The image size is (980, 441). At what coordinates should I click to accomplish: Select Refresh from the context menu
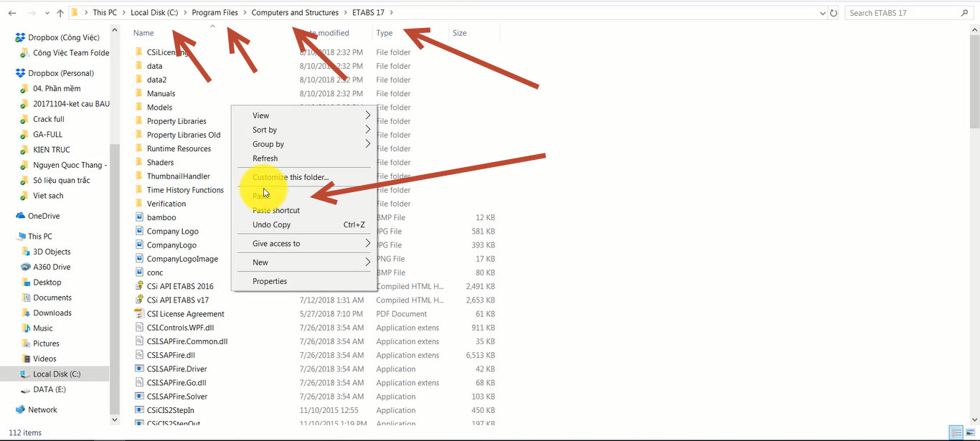pos(265,158)
